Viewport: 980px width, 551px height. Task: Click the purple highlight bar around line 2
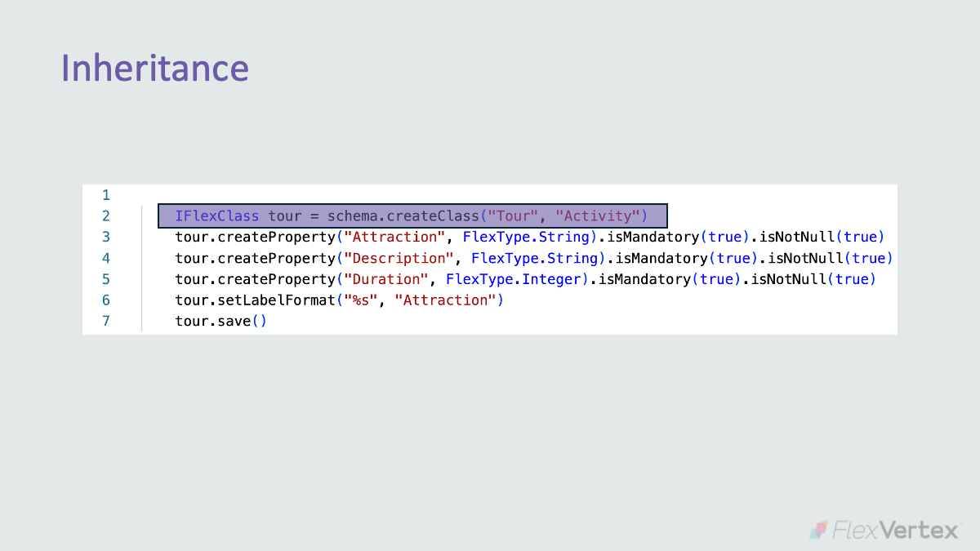(x=412, y=216)
